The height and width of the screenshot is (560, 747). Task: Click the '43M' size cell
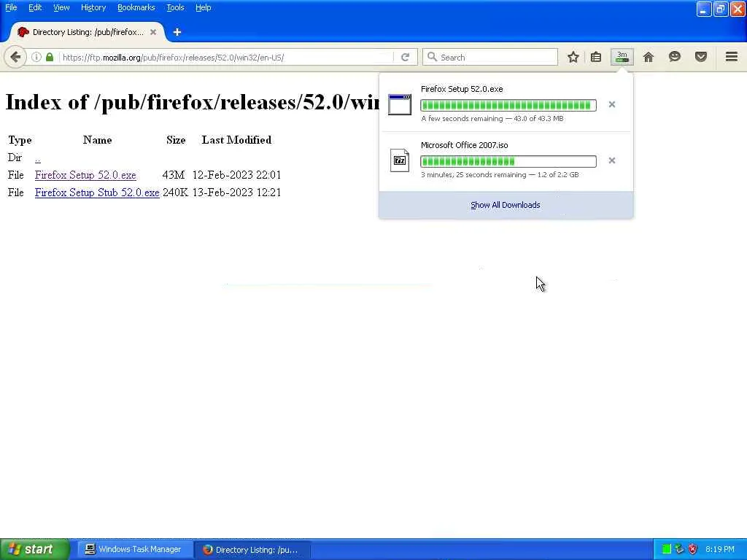coord(174,175)
